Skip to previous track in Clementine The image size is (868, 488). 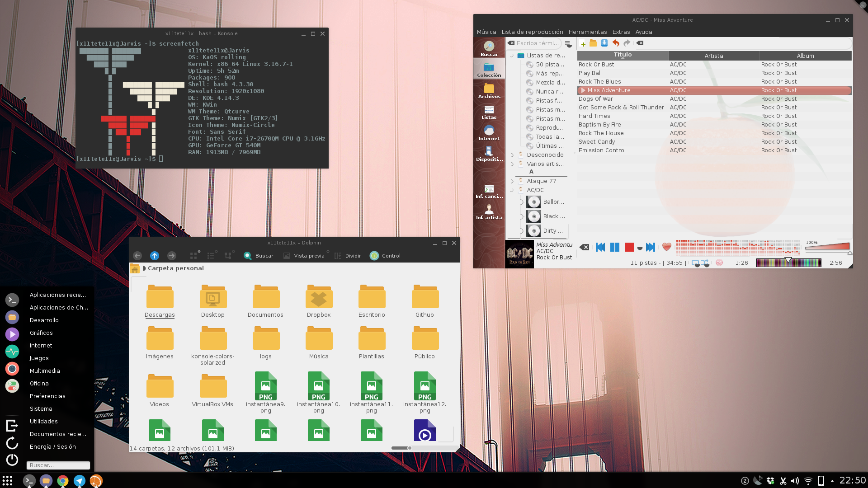point(600,247)
